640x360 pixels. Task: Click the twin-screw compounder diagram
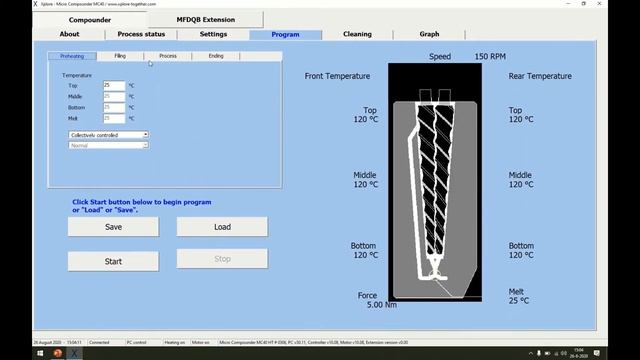[435, 182]
